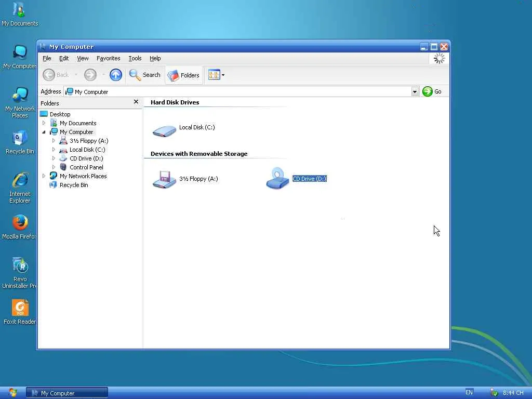This screenshot has width=532, height=399.
Task: Select My Network Places icon in tree
Action: [x=54, y=176]
